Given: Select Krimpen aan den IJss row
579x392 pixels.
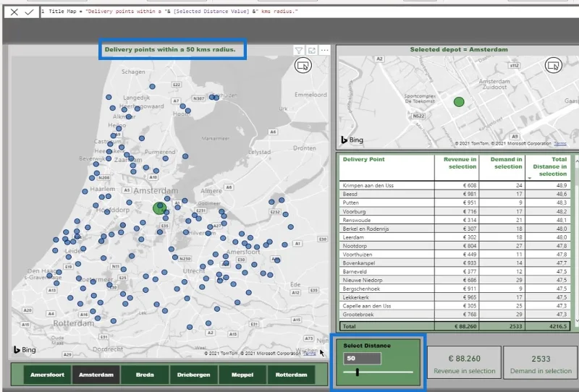Looking at the screenshot, I should click(x=455, y=186).
